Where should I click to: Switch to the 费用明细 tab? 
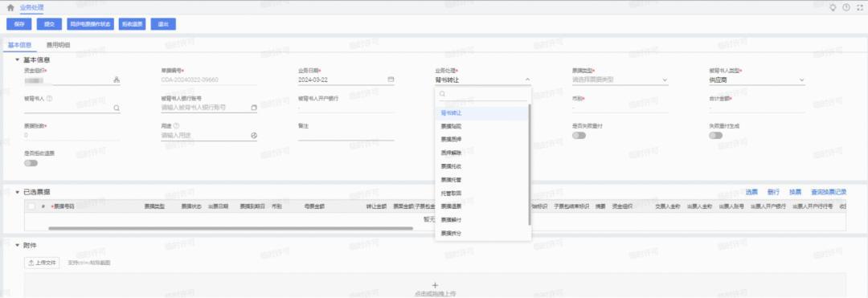tap(58, 45)
